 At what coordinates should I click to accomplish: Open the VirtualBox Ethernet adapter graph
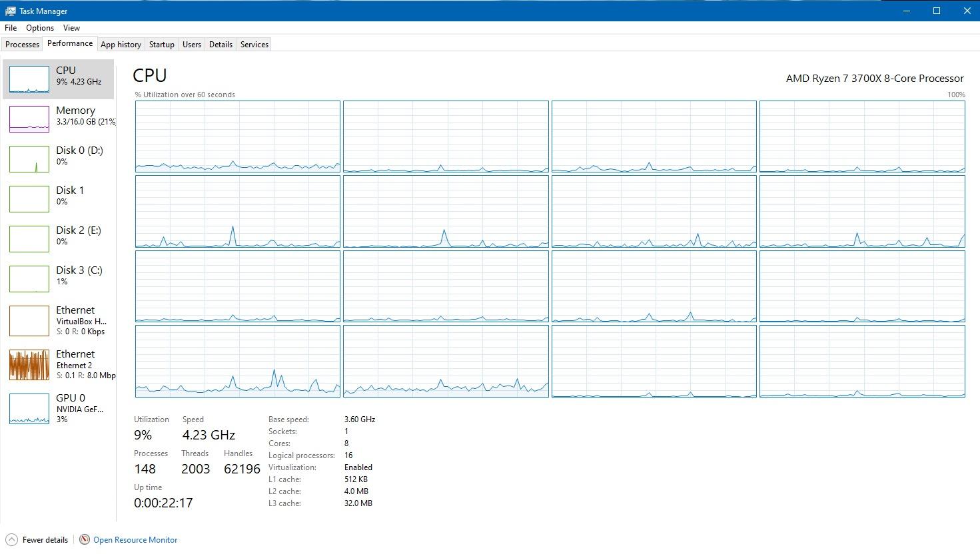pyautogui.click(x=29, y=321)
